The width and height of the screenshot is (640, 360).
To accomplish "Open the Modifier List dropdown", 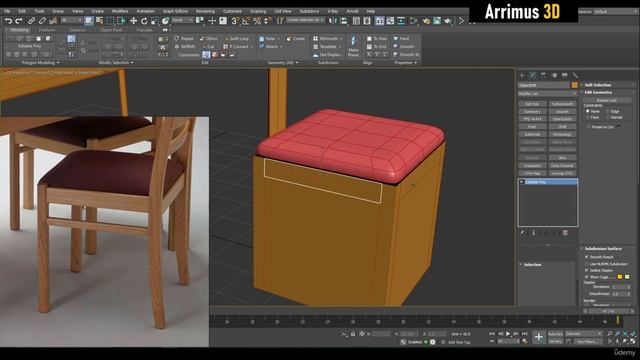I will tap(547, 93).
